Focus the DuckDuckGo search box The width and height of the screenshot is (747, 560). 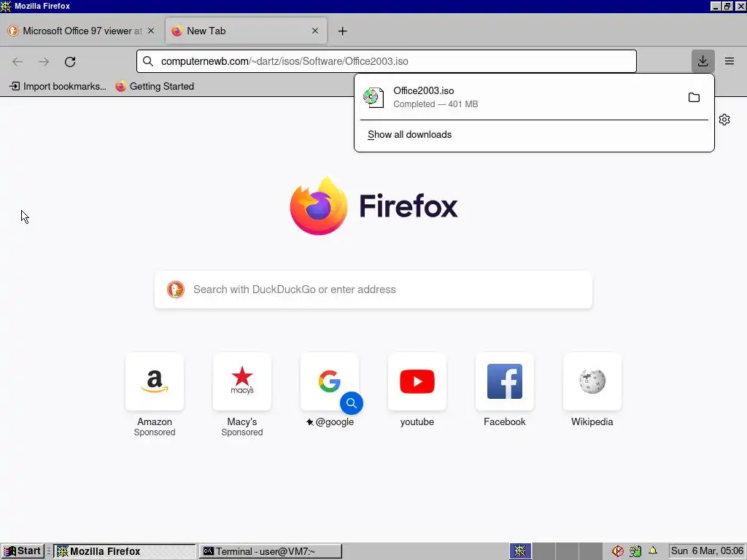(373, 289)
